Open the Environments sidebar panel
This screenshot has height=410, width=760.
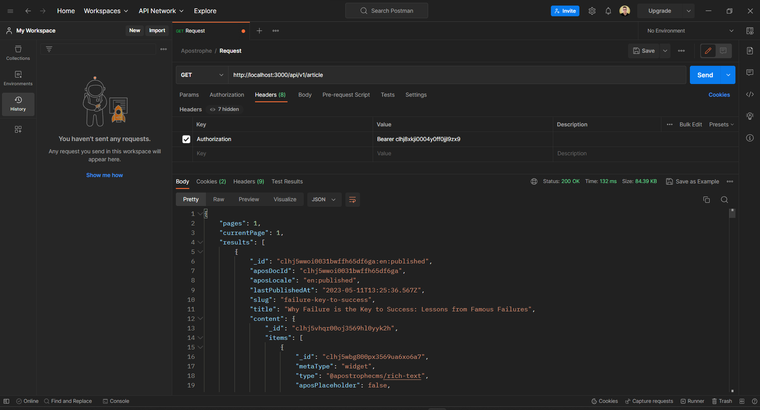pos(18,78)
